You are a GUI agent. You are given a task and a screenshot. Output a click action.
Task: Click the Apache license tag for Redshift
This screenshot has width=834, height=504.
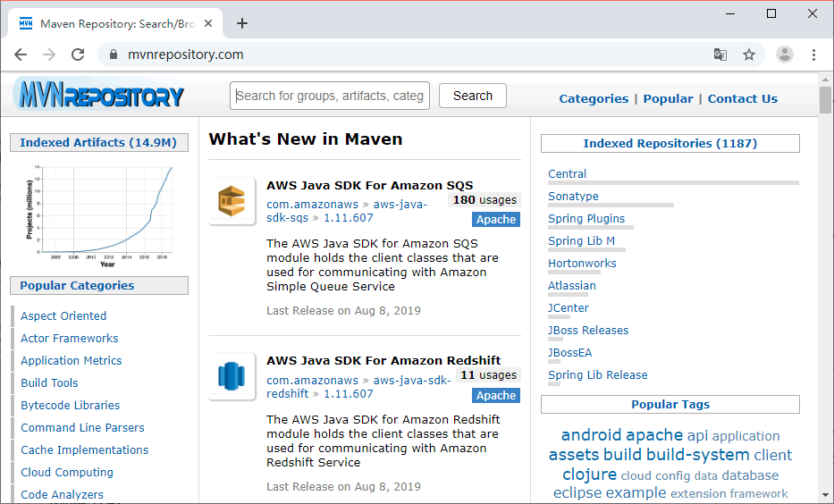click(x=496, y=396)
